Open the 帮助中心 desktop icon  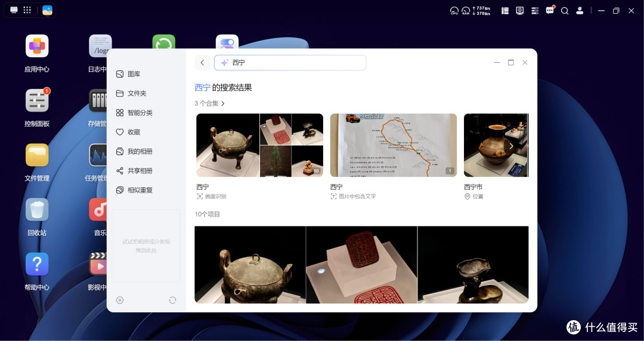tap(37, 264)
